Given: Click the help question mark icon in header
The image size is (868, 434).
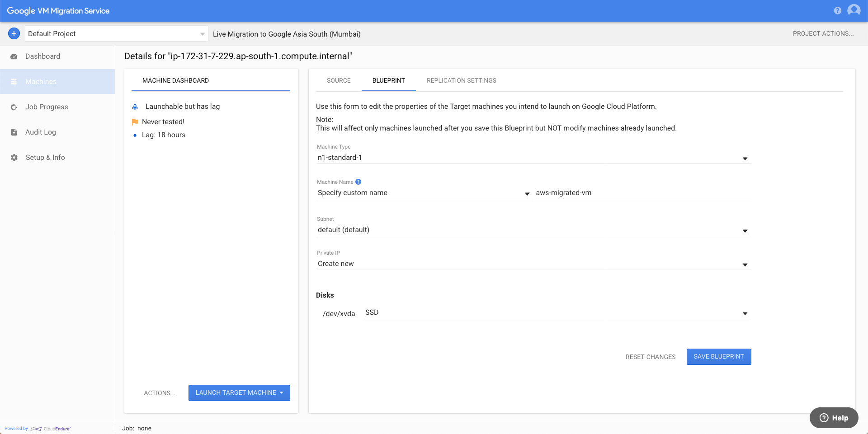Looking at the screenshot, I should (x=838, y=11).
